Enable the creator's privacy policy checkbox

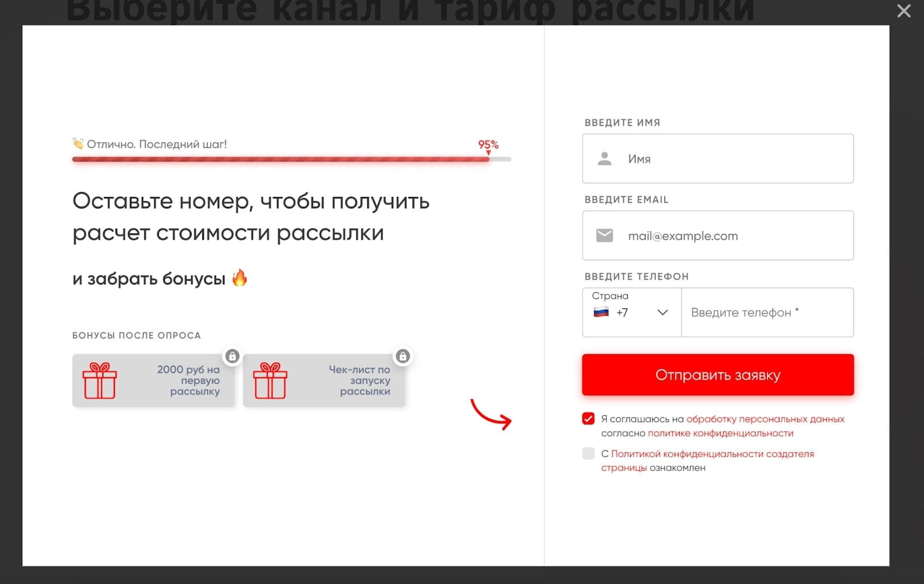(x=588, y=454)
